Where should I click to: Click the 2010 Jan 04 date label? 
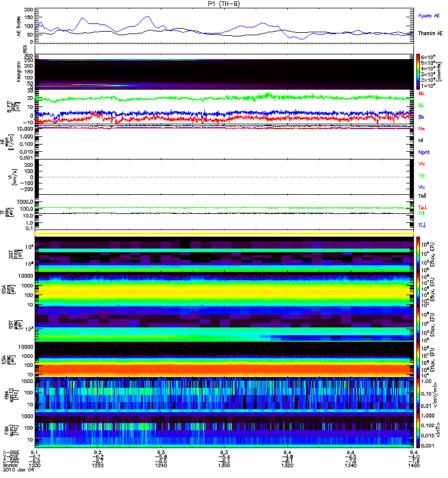[x=19, y=470]
